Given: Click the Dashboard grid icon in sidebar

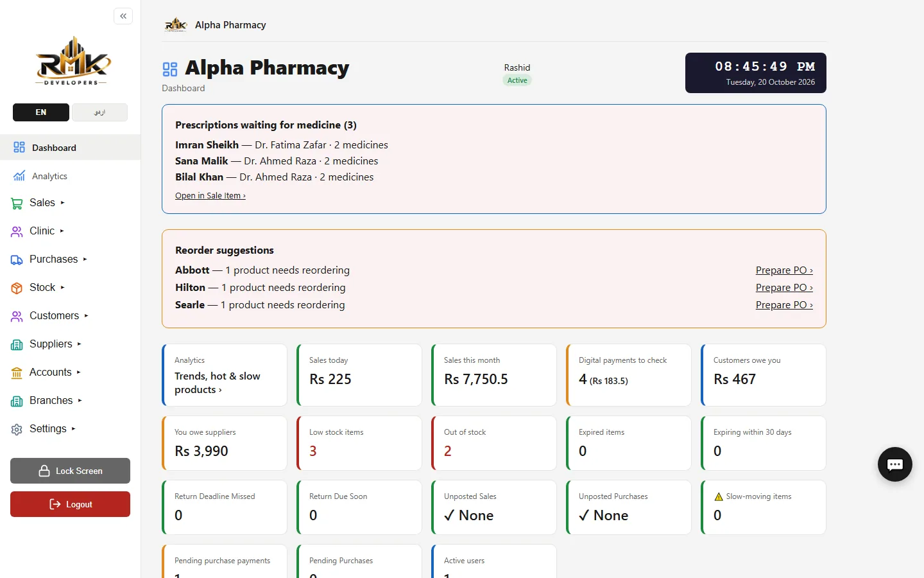Looking at the screenshot, I should 19,147.
